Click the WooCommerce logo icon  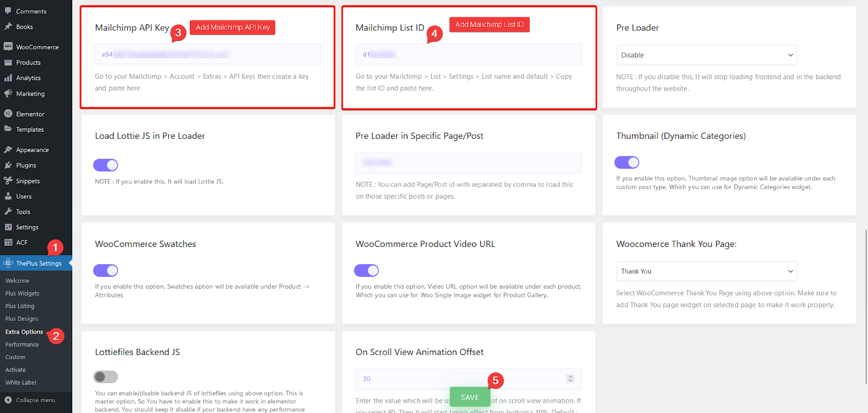point(8,47)
